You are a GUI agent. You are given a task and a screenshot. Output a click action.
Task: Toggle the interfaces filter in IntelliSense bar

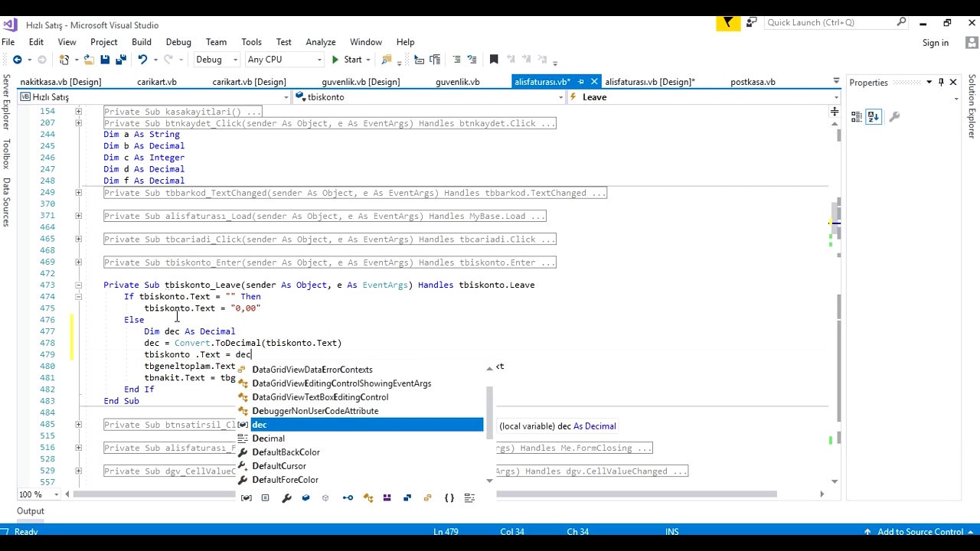click(348, 498)
